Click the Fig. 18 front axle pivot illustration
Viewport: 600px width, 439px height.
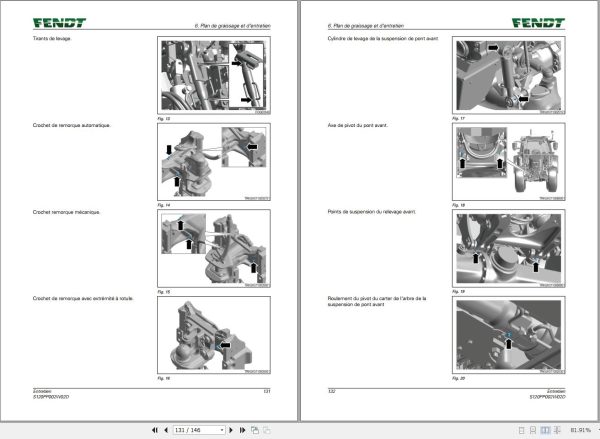coord(509,162)
